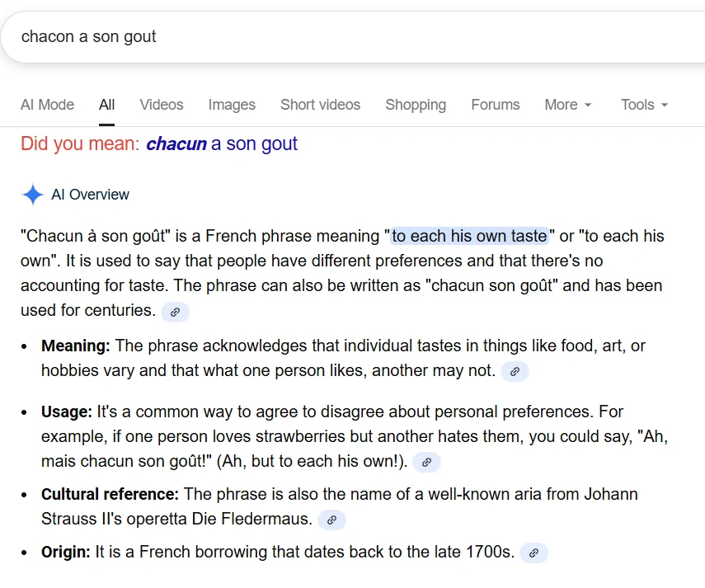Click source link icon beside Origin bullet
This screenshot has width=705, height=588.
tap(533, 553)
